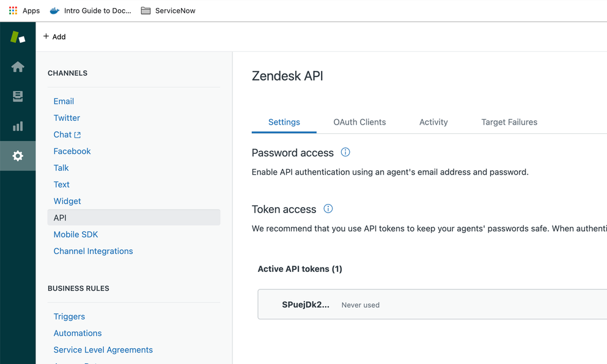Expand the ServiceNow bookmarks folder
Image resolution: width=607 pixels, height=364 pixels.
coord(167,10)
